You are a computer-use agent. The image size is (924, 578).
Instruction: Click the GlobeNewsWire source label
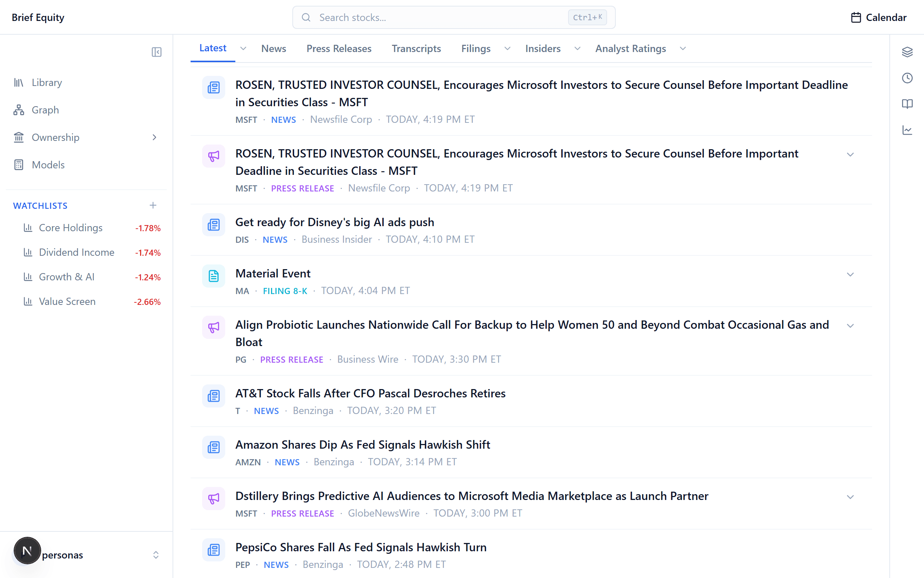tap(383, 513)
